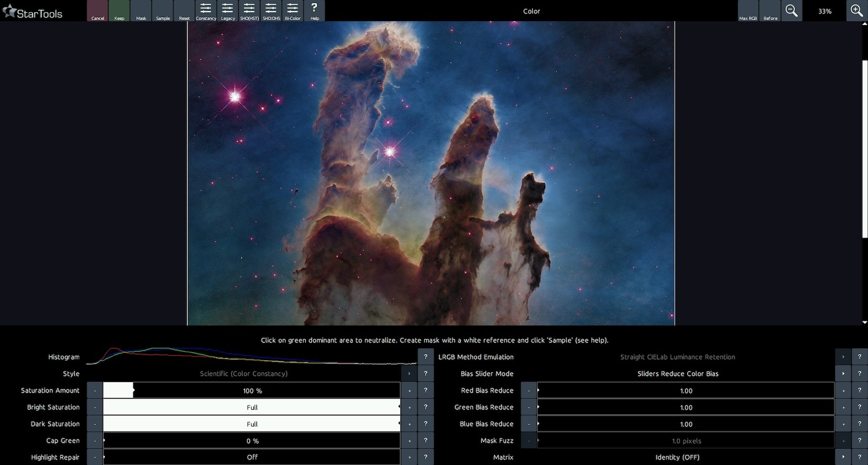This screenshot has height=465, width=868.
Task: Select the SHO(HST) preset
Action: [x=249, y=10]
